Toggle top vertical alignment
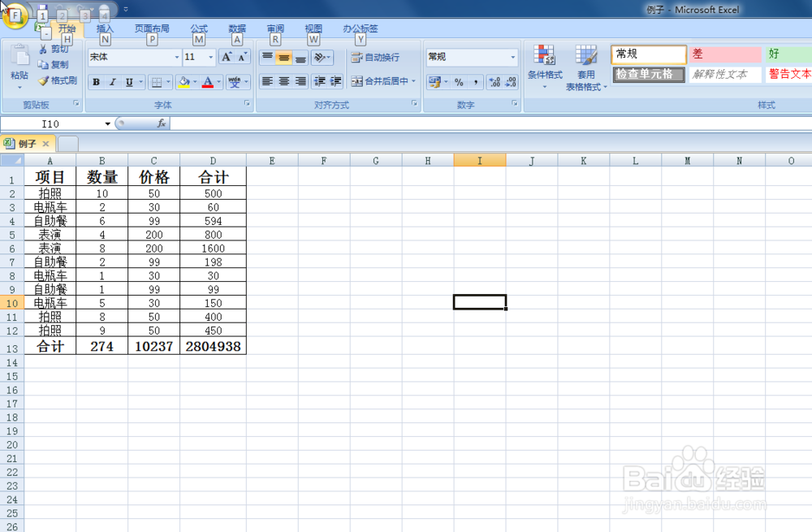 [267, 57]
